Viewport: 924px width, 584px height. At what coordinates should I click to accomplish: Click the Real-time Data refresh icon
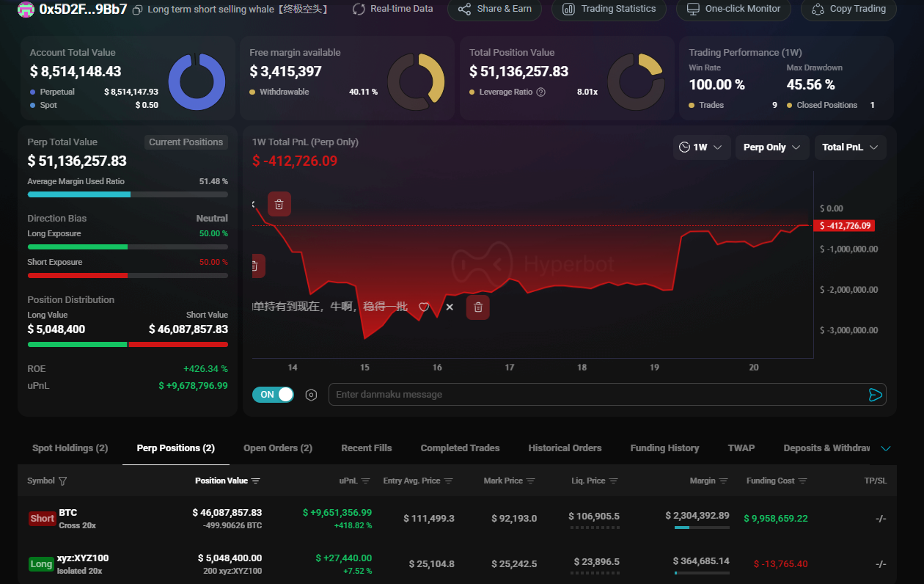point(359,10)
